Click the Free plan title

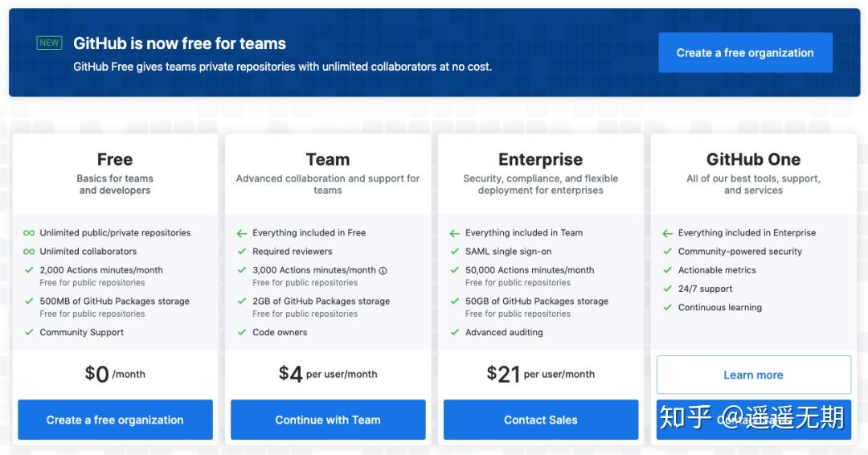pyautogui.click(x=115, y=159)
